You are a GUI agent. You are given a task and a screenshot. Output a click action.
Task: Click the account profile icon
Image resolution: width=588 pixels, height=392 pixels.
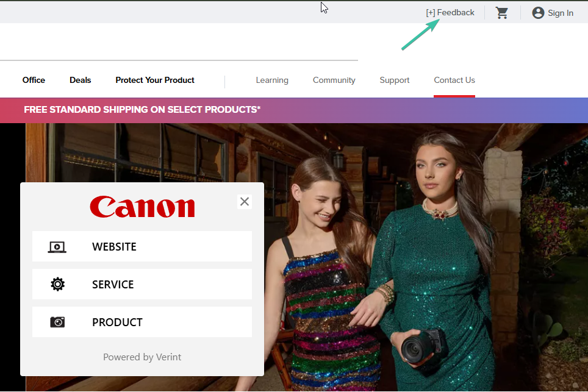(x=538, y=13)
